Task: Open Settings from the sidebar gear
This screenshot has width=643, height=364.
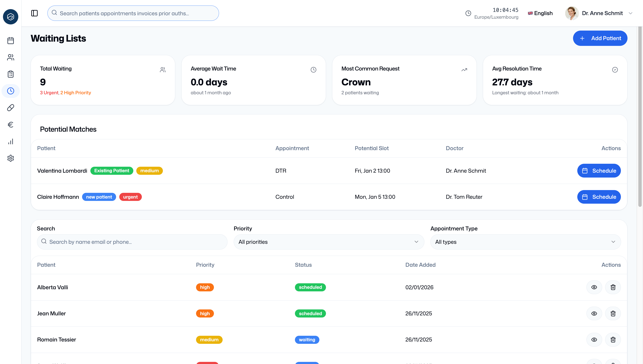Action: [x=10, y=158]
